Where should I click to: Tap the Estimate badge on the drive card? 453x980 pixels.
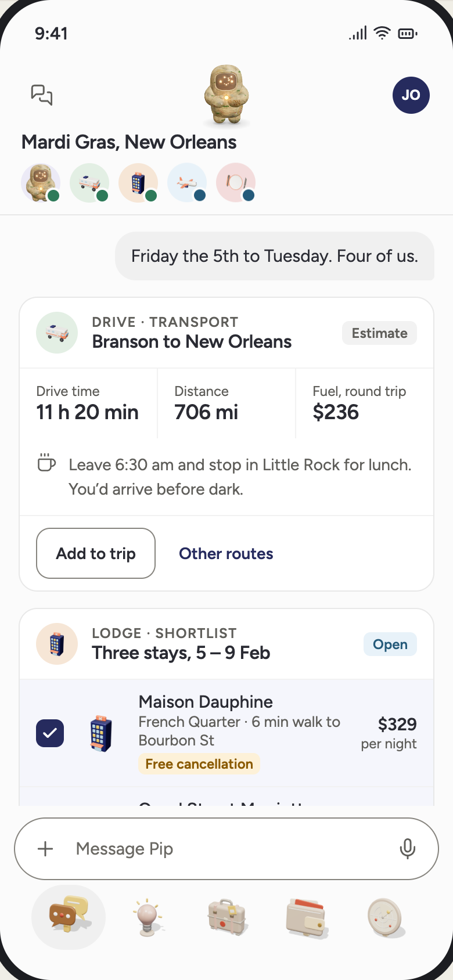[379, 333]
